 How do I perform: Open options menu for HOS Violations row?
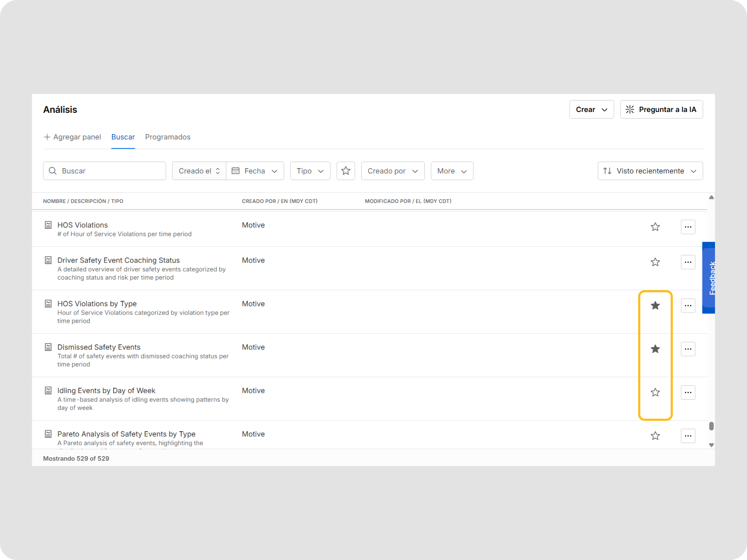688,227
